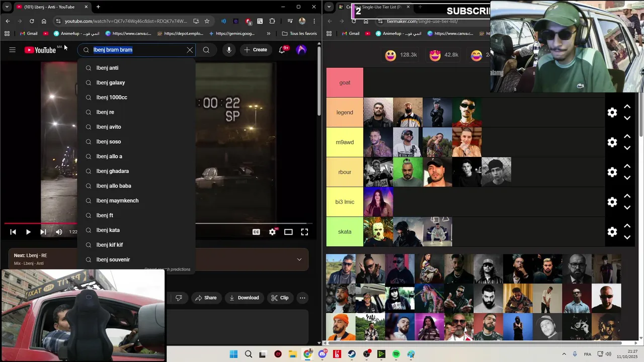This screenshot has width=644, height=362.
Task: Clear the YouTube search box text
Action: click(190, 50)
